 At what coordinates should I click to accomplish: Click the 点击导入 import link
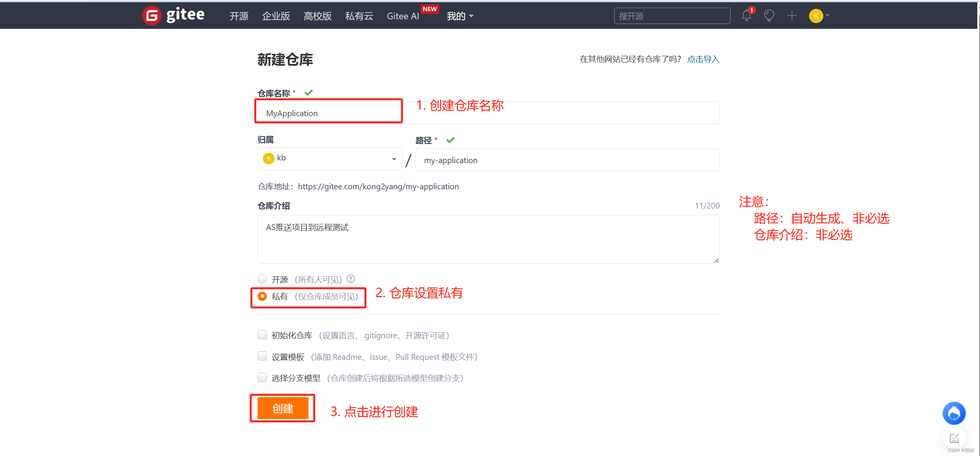(x=703, y=59)
